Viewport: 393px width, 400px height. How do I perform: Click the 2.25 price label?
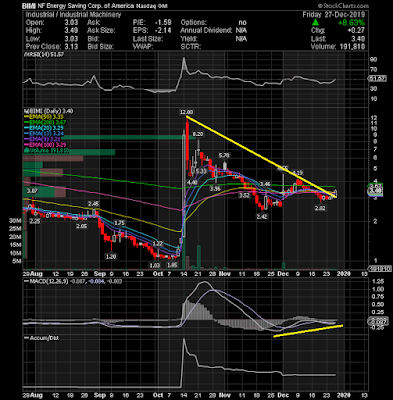[x=35, y=221]
